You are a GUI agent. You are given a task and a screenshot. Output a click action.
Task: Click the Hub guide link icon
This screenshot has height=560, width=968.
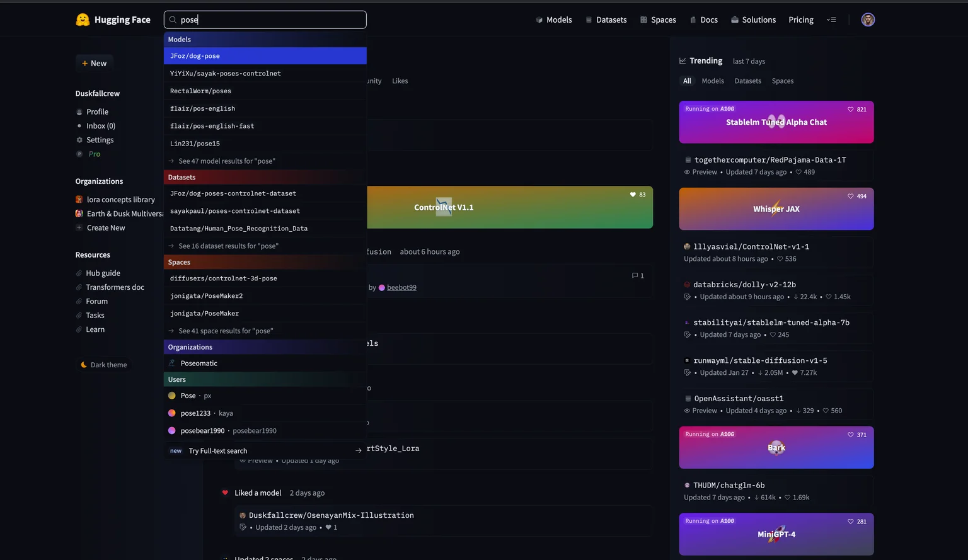(79, 273)
